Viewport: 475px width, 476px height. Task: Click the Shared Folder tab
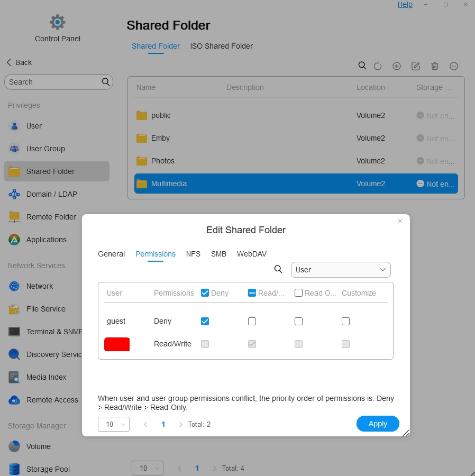point(156,46)
